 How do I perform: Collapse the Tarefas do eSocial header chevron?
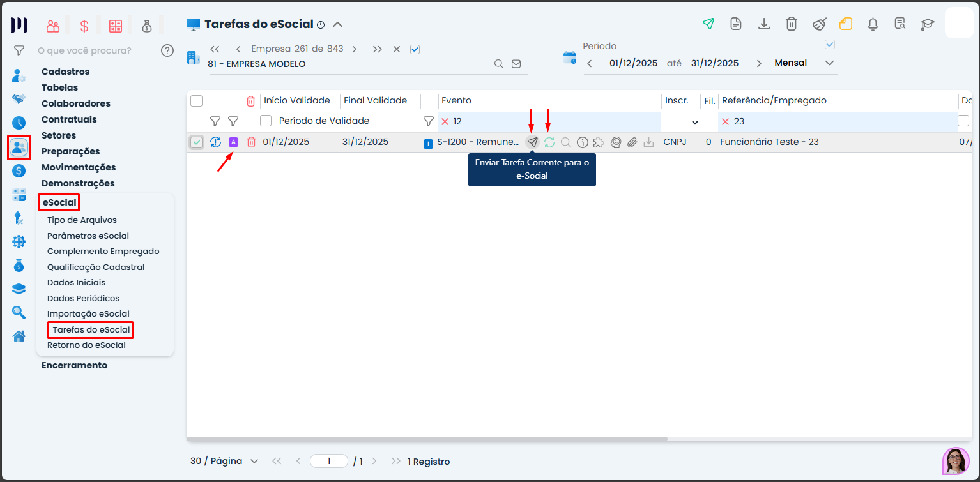338,25
